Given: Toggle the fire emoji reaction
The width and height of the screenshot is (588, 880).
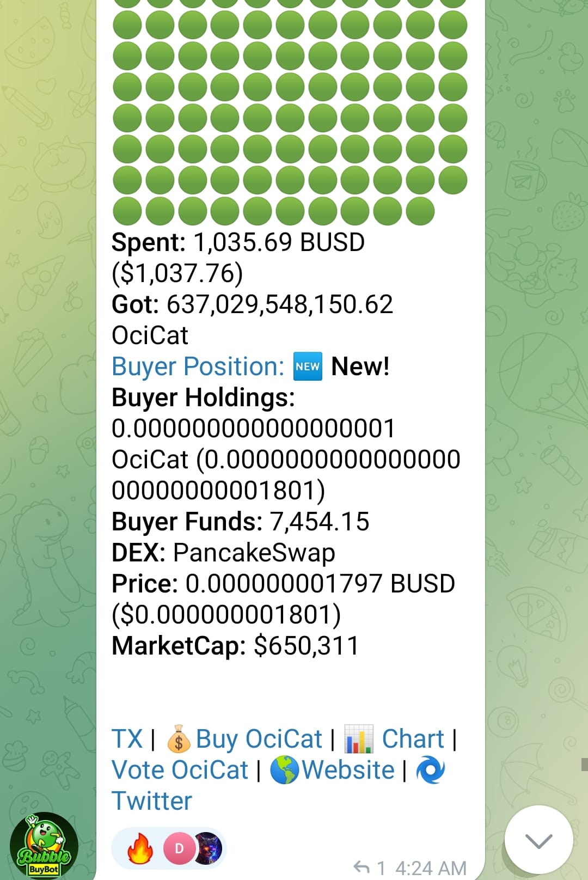Looking at the screenshot, I should [139, 848].
